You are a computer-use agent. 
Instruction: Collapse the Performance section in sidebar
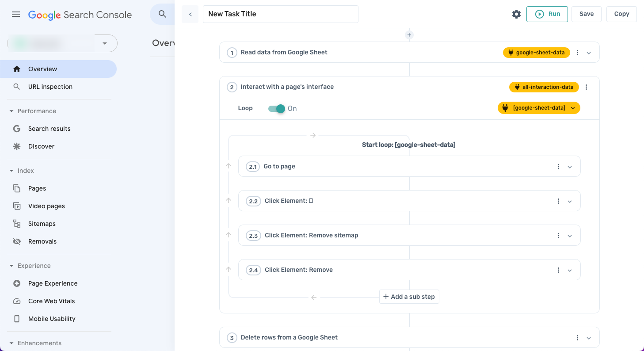click(x=11, y=111)
